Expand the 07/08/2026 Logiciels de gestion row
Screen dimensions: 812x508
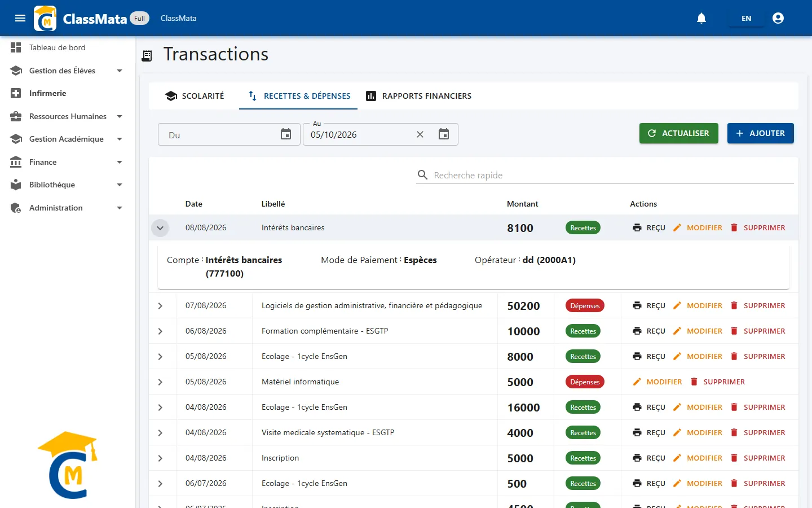click(x=160, y=306)
